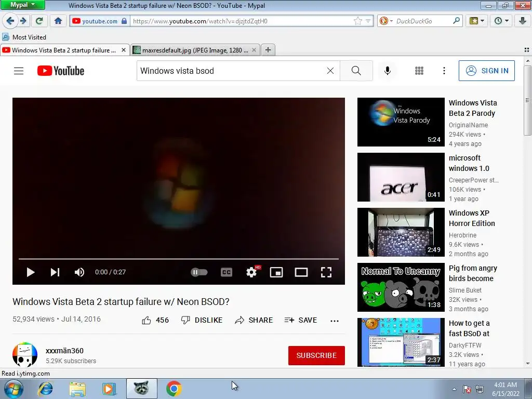Click the SIGN IN button
532x399 pixels.
point(486,71)
